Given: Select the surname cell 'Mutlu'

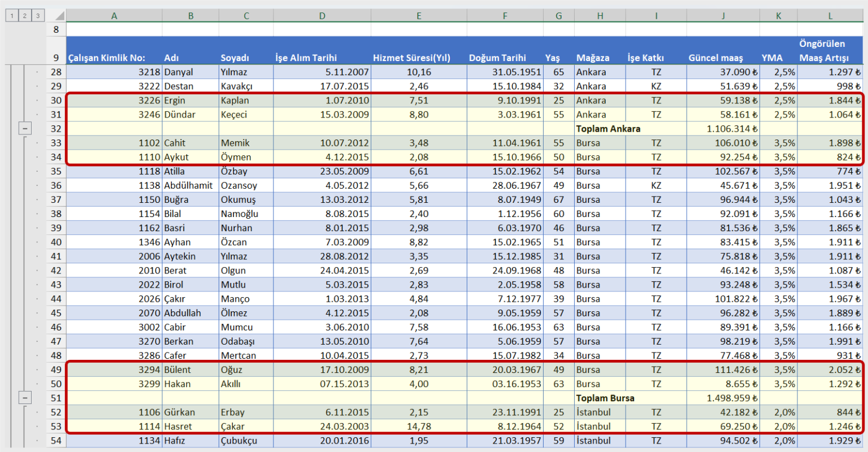Looking at the screenshot, I should [246, 284].
